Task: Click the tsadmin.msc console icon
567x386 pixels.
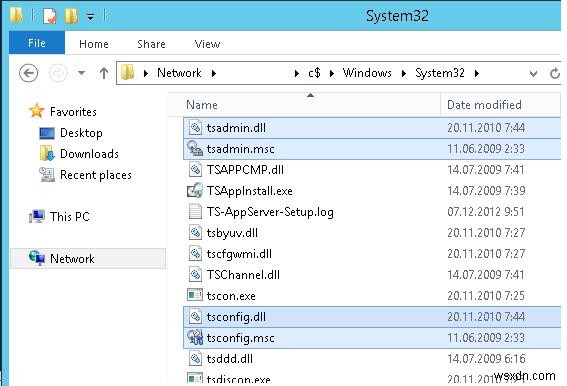Action: pos(195,148)
